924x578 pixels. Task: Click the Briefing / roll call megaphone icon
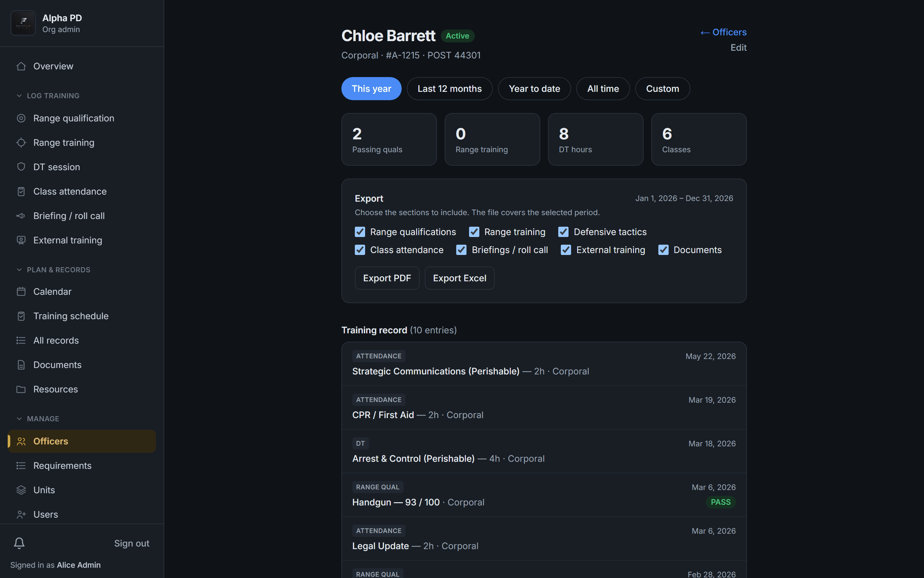(x=21, y=216)
